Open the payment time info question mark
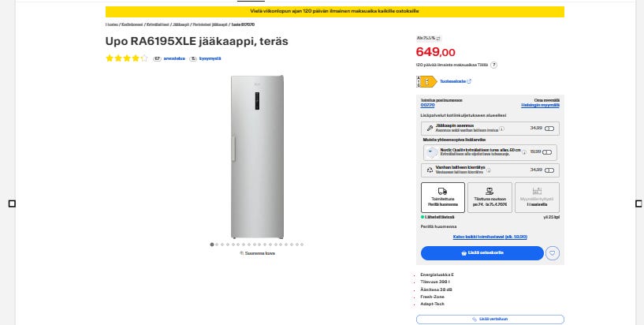This screenshot has height=325, width=644. (x=493, y=65)
